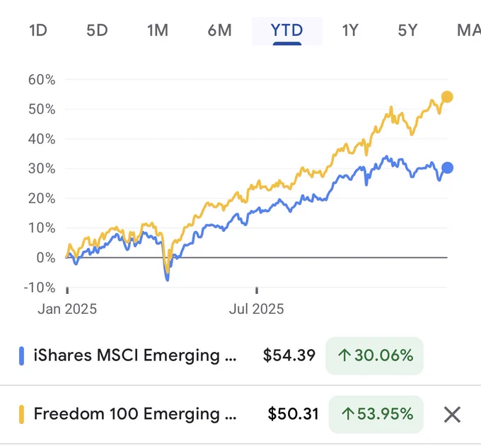Image resolution: width=481 pixels, height=448 pixels.
Task: Switch chart to 1Y range
Action: [x=350, y=30]
